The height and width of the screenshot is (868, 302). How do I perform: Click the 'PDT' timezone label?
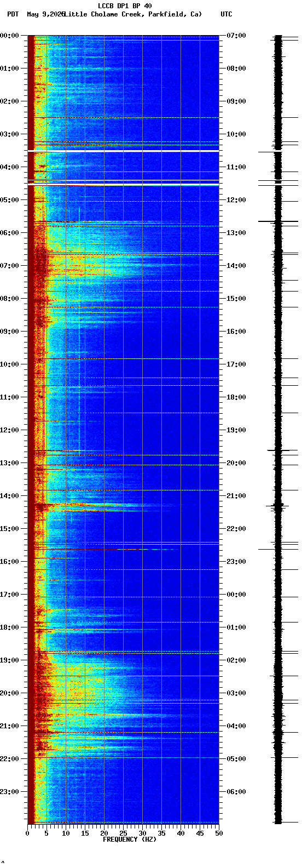click(13, 14)
